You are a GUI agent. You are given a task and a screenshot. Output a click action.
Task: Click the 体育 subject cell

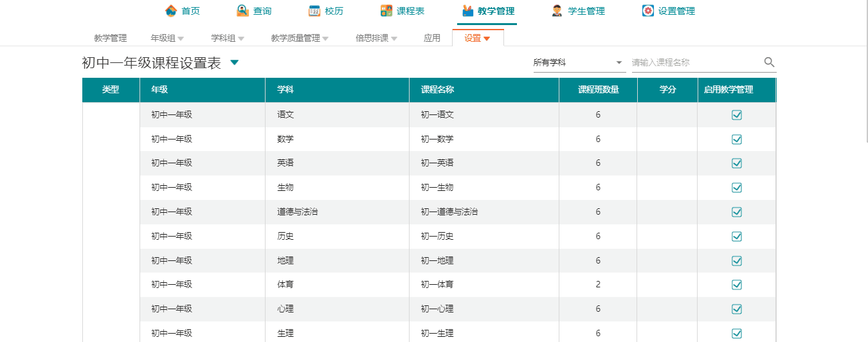click(x=337, y=285)
